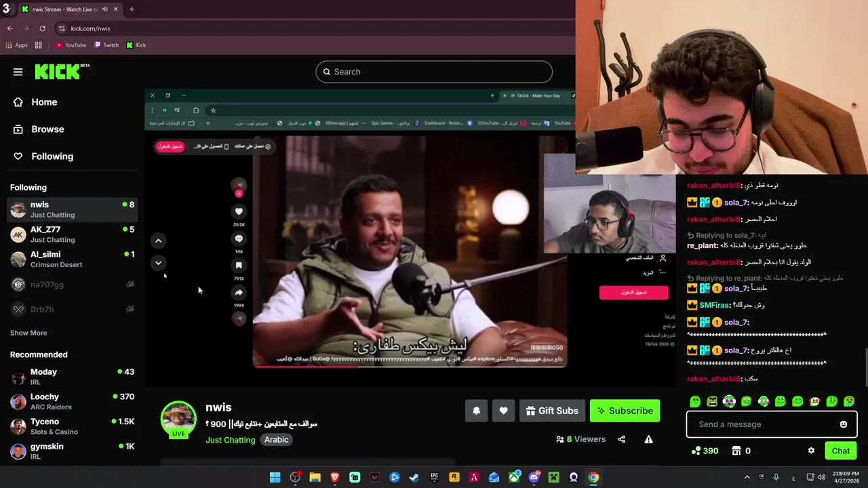Follow nwis with the heart button
The height and width of the screenshot is (488, 868).
click(x=503, y=411)
